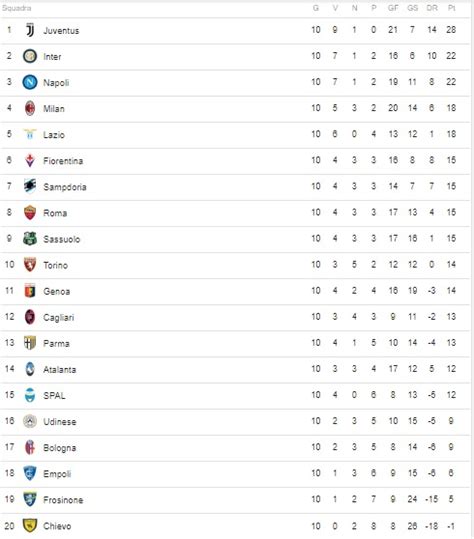
Task: Select the Torino bull crest
Action: coord(30,265)
